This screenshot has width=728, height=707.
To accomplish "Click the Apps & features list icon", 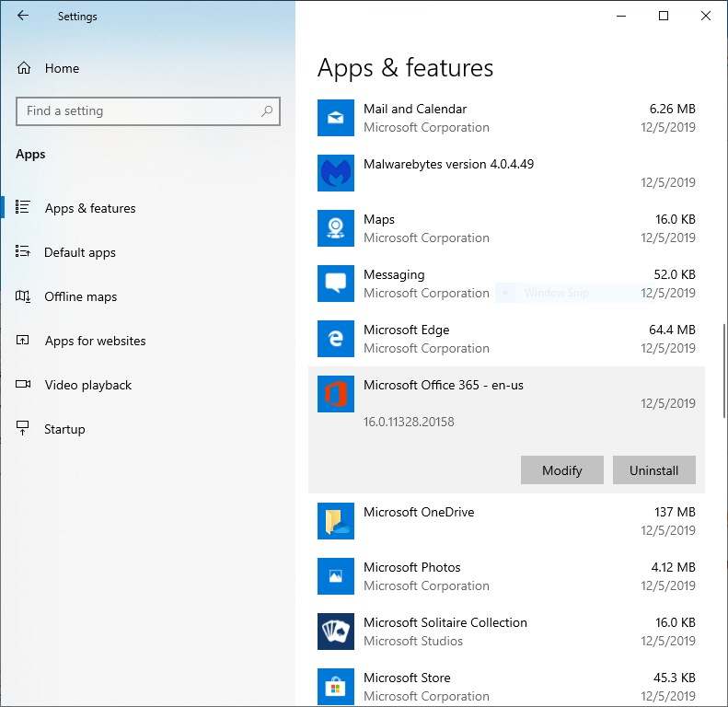I will click(x=22, y=207).
